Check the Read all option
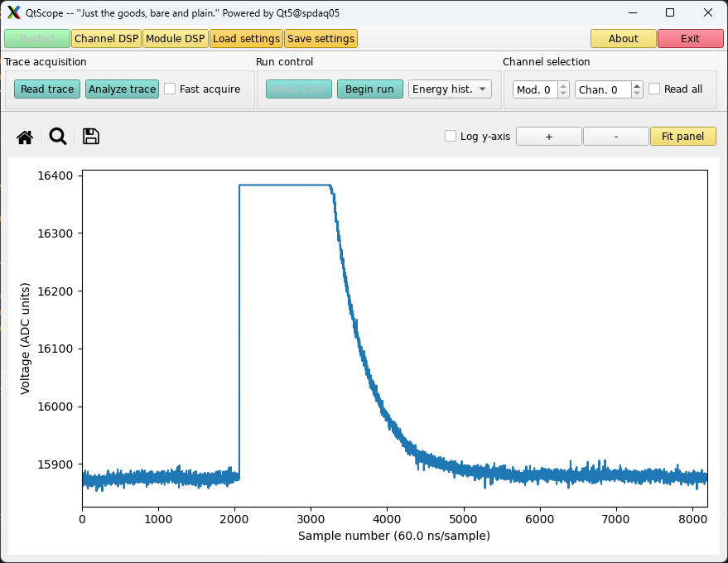Viewport: 728px width, 563px height. (654, 89)
